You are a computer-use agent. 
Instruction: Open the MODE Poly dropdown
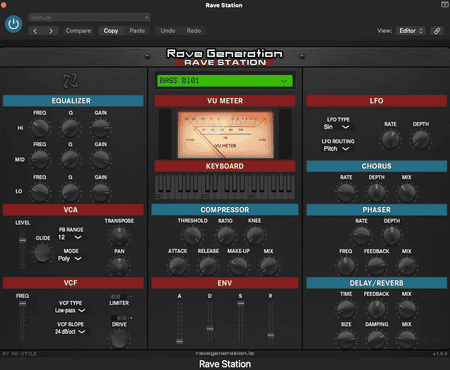[x=70, y=259]
